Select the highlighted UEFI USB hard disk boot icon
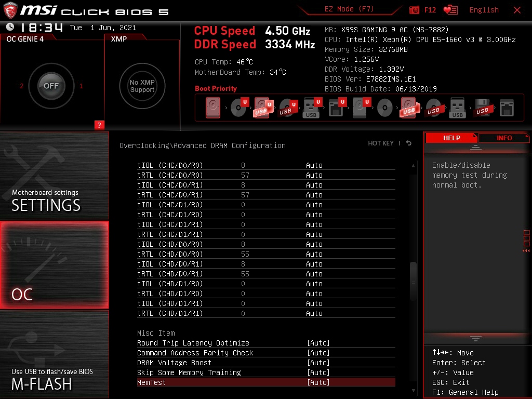Viewport: 532px width, 399px height. click(263, 108)
